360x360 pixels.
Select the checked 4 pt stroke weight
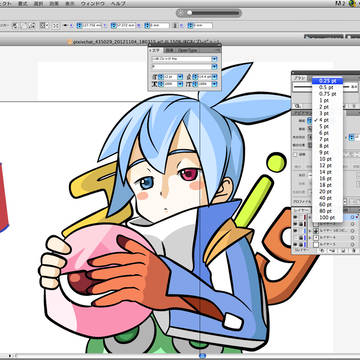327,120
